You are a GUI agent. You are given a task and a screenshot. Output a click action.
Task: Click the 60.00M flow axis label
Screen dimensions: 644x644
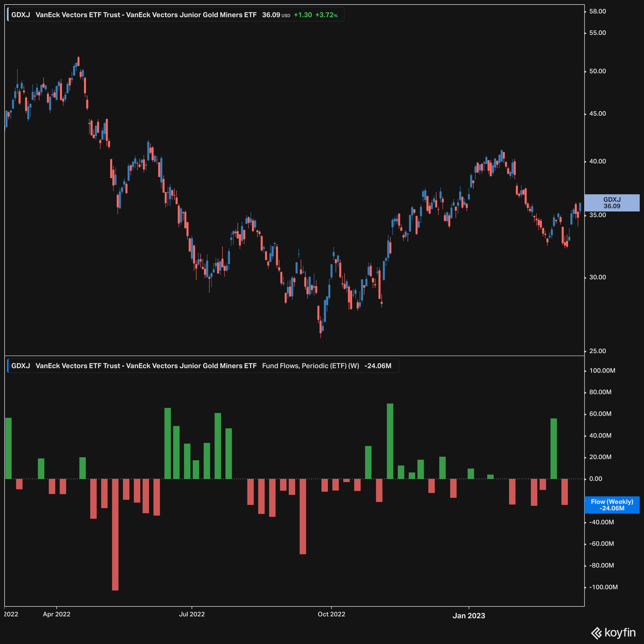(600, 414)
